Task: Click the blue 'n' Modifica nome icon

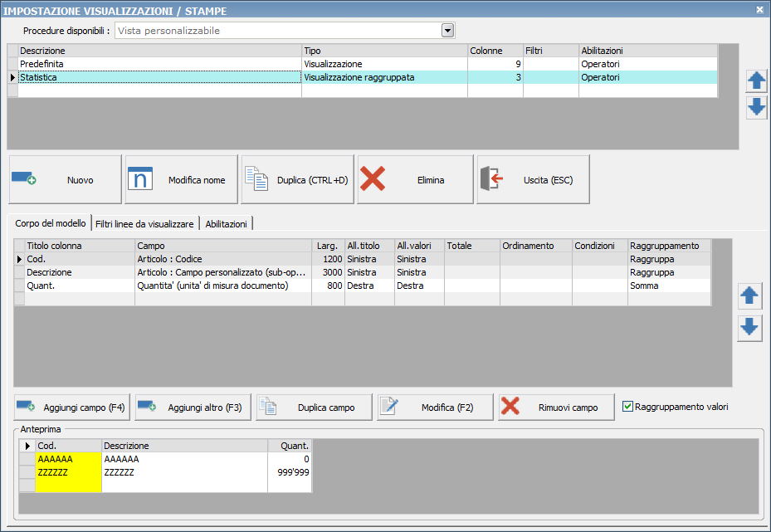Action: click(140, 178)
